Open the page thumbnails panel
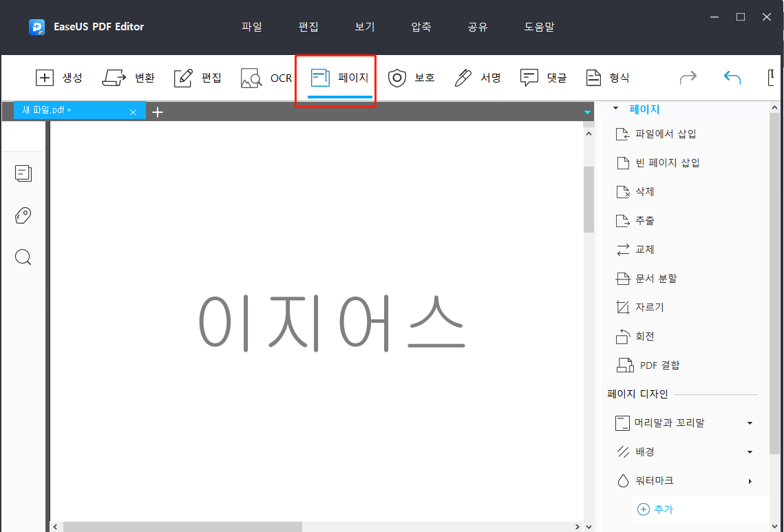The image size is (784, 532). (x=23, y=173)
